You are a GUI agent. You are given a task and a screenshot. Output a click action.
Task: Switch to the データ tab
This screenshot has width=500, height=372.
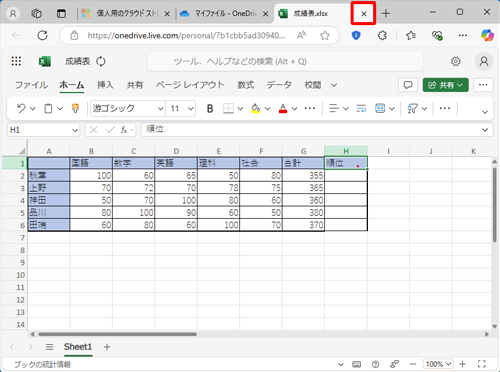pyautogui.click(x=279, y=85)
